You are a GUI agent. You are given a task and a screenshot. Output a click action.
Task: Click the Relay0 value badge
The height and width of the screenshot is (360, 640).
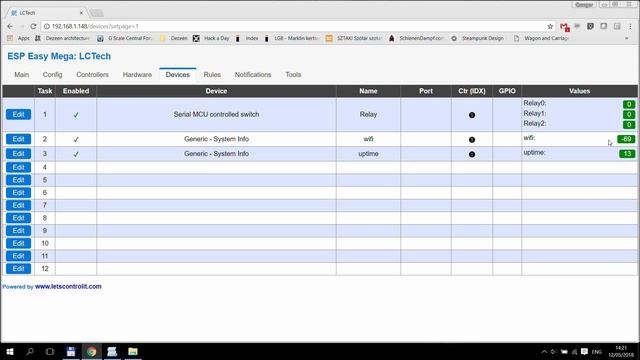click(629, 104)
